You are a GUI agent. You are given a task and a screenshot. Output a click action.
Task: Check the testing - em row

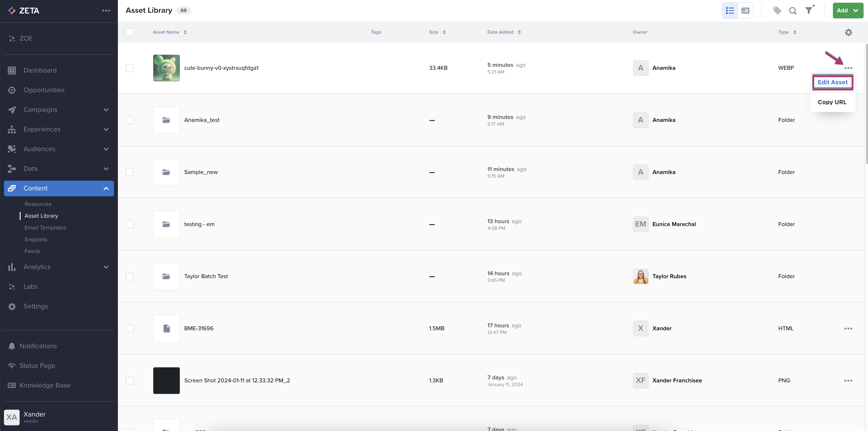tap(130, 224)
